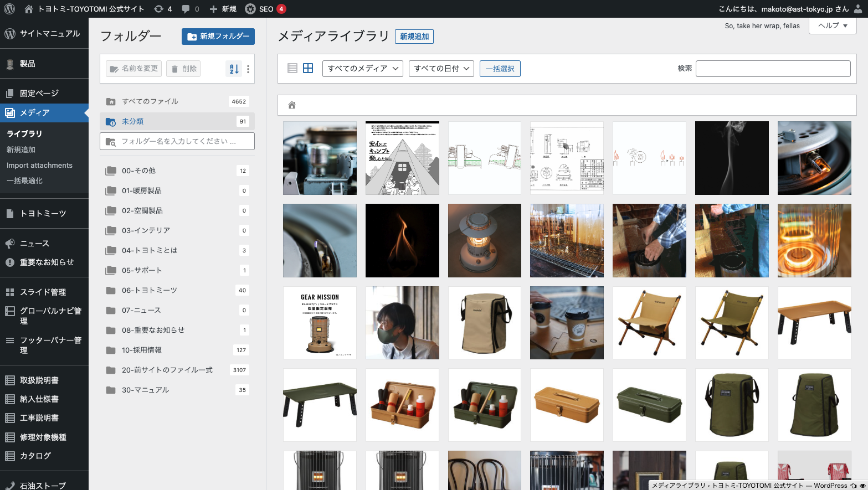Select the 04-トヨトミとは folder
Image resolution: width=868 pixels, height=490 pixels.
[x=177, y=250]
